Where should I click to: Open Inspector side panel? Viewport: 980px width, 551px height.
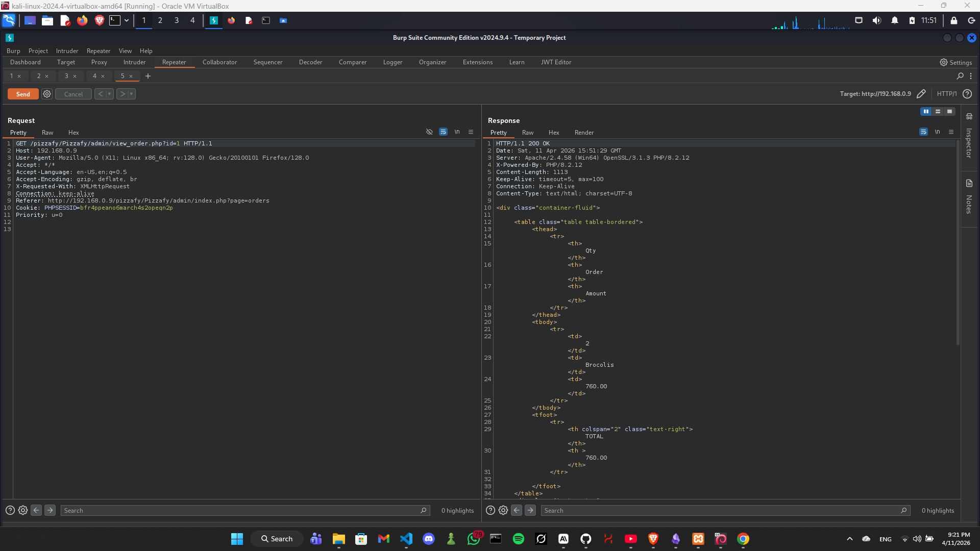pyautogui.click(x=969, y=143)
